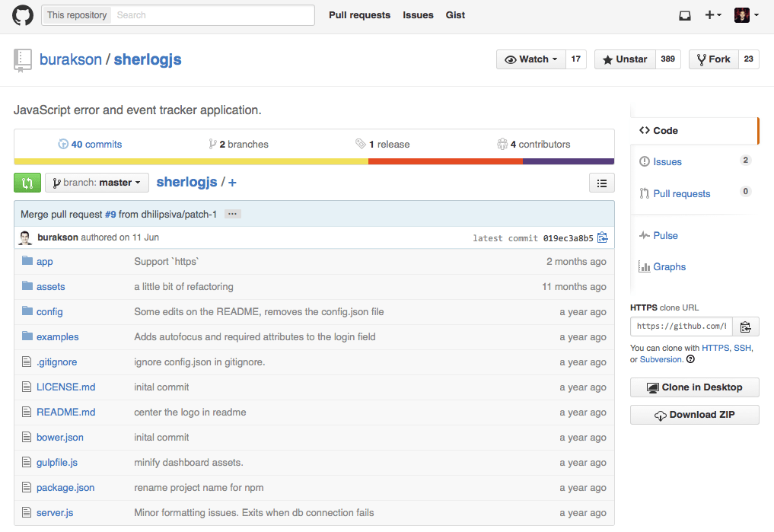Copy the latest commit SHA to clipboard
Image resolution: width=774 pixels, height=532 pixels.
[603, 237]
